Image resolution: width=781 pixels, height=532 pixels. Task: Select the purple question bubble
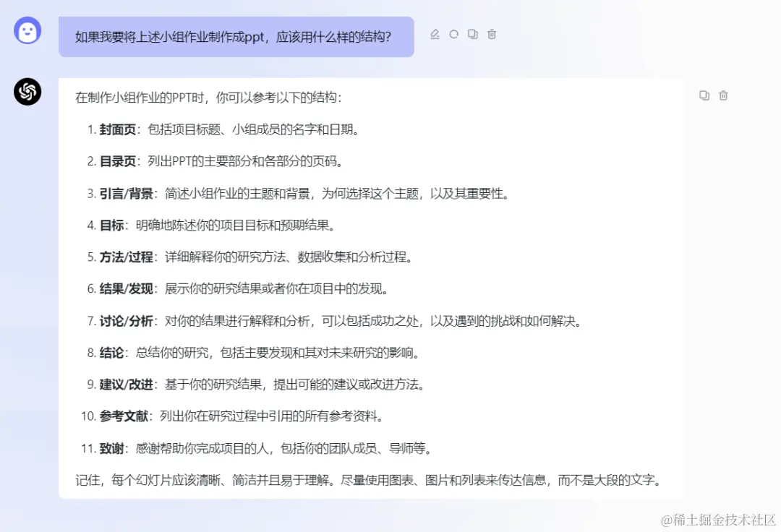tap(236, 36)
